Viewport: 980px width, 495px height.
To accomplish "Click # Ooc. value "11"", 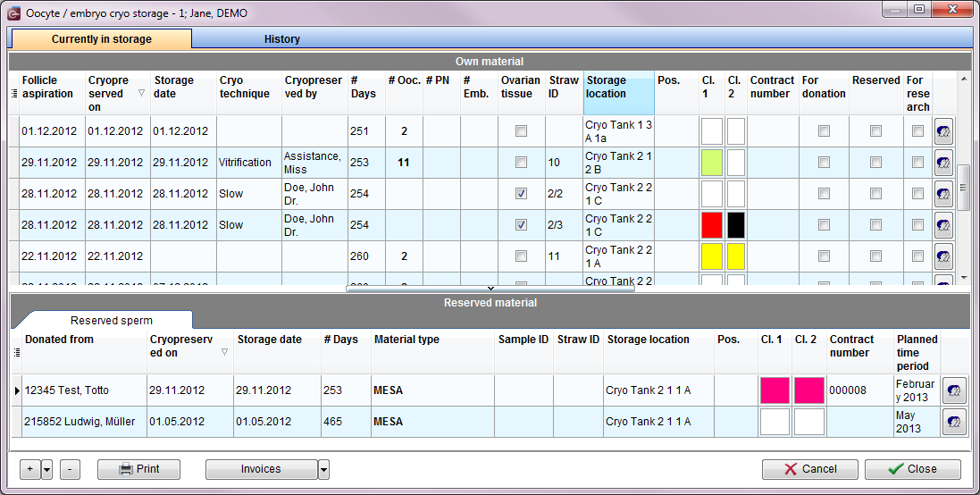I will point(404,163).
